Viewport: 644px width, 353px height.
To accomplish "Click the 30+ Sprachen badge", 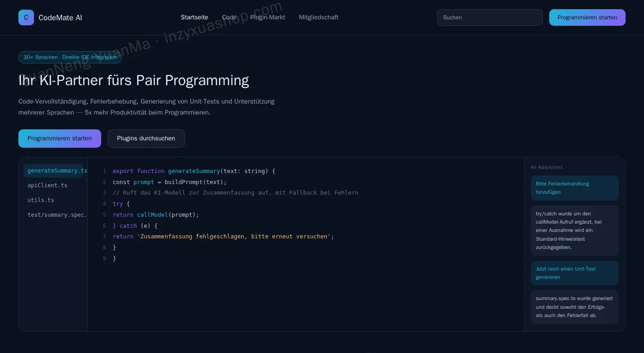I will [70, 57].
